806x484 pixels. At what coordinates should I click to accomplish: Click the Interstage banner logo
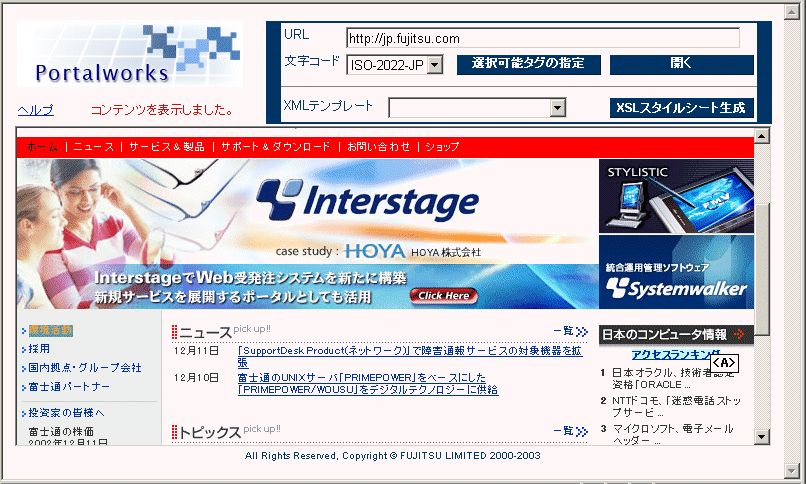[367, 200]
